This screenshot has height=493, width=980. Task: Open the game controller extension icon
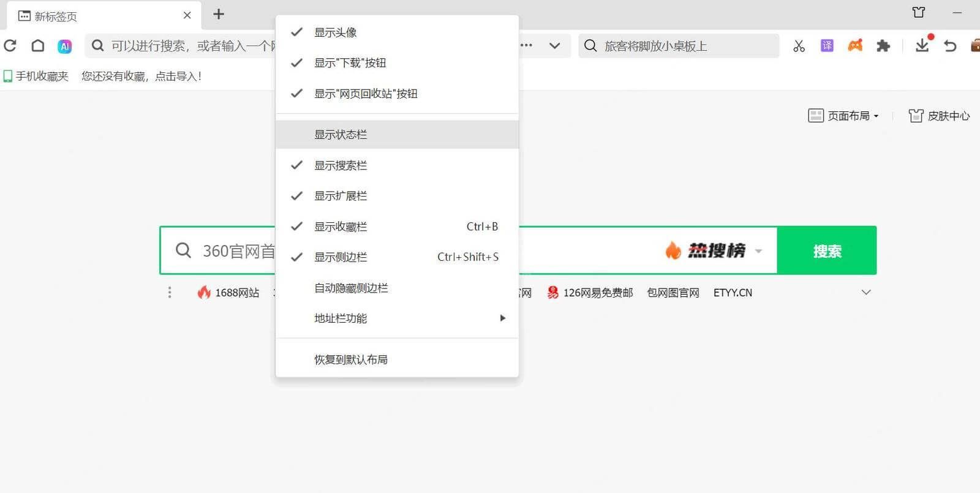tap(855, 45)
